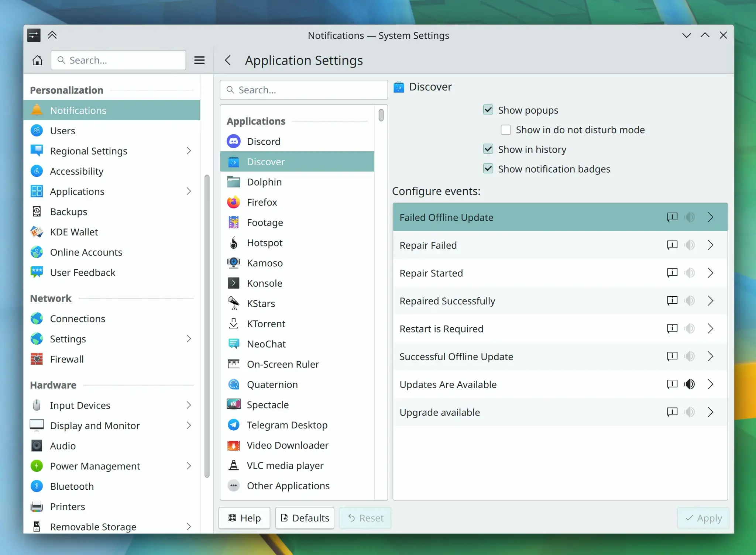Enable Show in do not disturb mode
The width and height of the screenshot is (756, 555).
506,130
